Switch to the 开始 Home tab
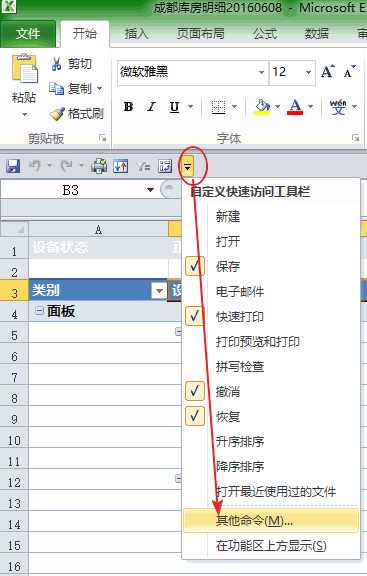 click(x=84, y=34)
